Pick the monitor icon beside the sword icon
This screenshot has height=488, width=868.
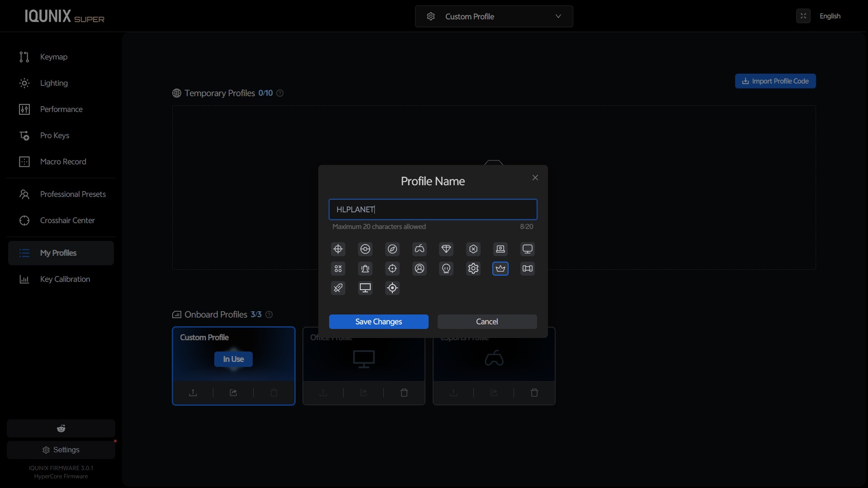click(x=365, y=288)
